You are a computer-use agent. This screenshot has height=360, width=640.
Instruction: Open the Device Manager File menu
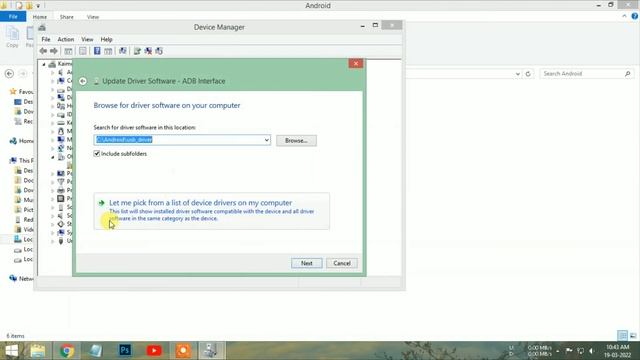coord(46,40)
